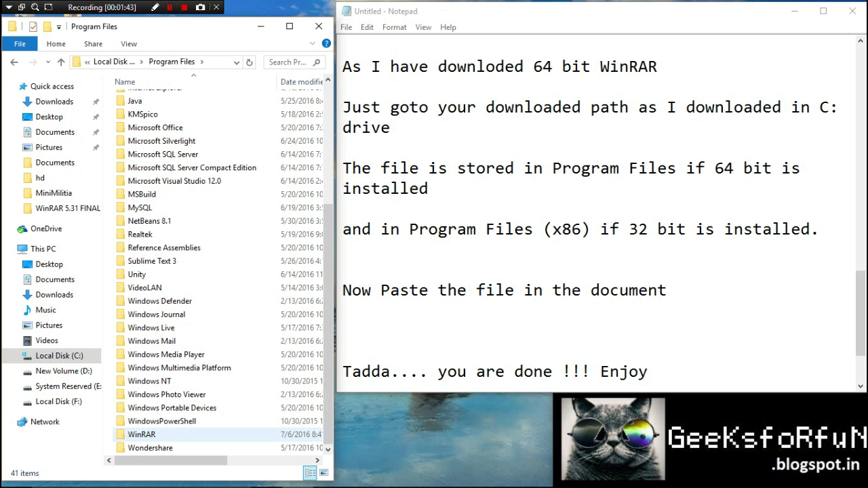Refresh the Program Files folder
Viewport: 868px width, 488px height.
[x=250, y=62]
